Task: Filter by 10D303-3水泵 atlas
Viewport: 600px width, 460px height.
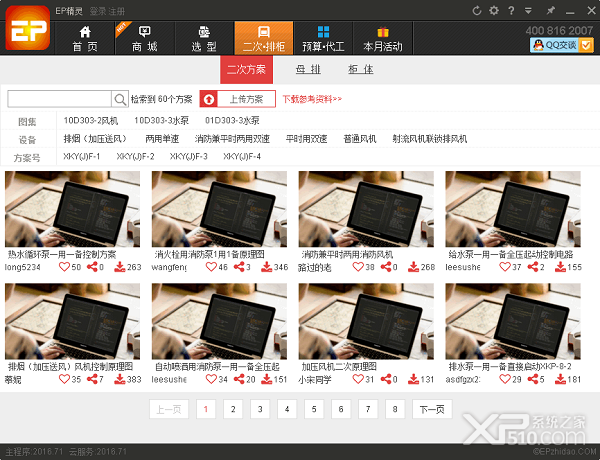Action: (x=161, y=121)
